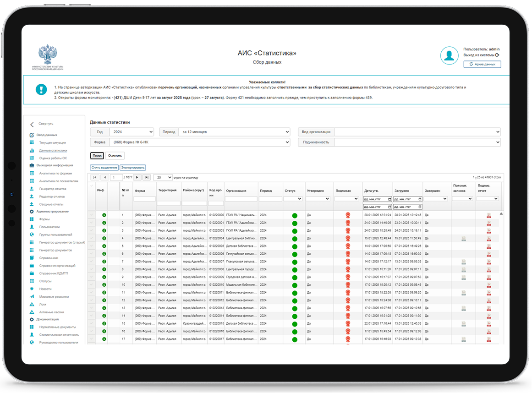The image size is (532, 393).
Task: Open the Год 2024 dropdown
Action: (x=132, y=132)
